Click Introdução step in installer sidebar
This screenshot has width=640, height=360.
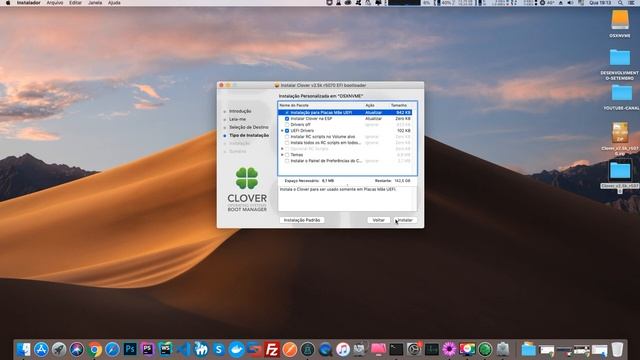point(240,111)
